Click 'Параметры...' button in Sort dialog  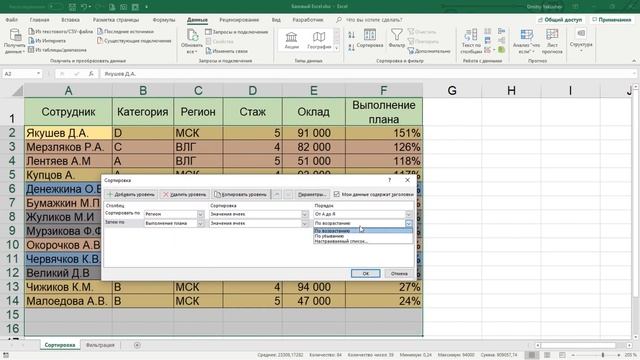click(312, 194)
